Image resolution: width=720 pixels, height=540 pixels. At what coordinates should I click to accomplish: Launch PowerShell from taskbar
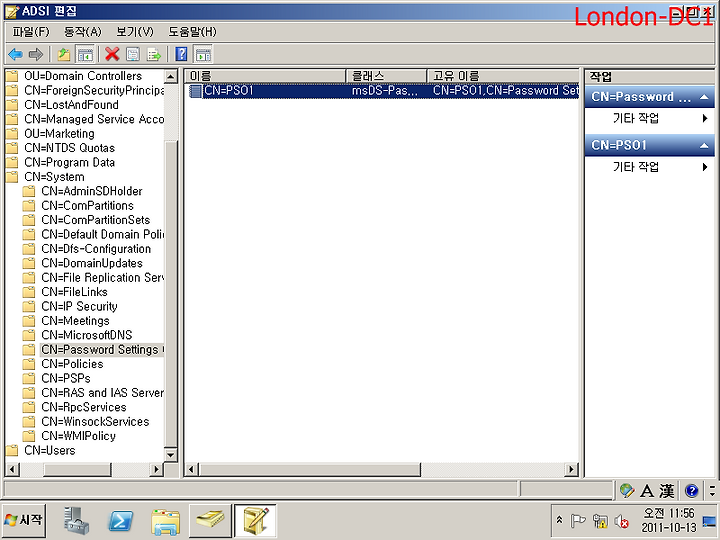click(120, 521)
